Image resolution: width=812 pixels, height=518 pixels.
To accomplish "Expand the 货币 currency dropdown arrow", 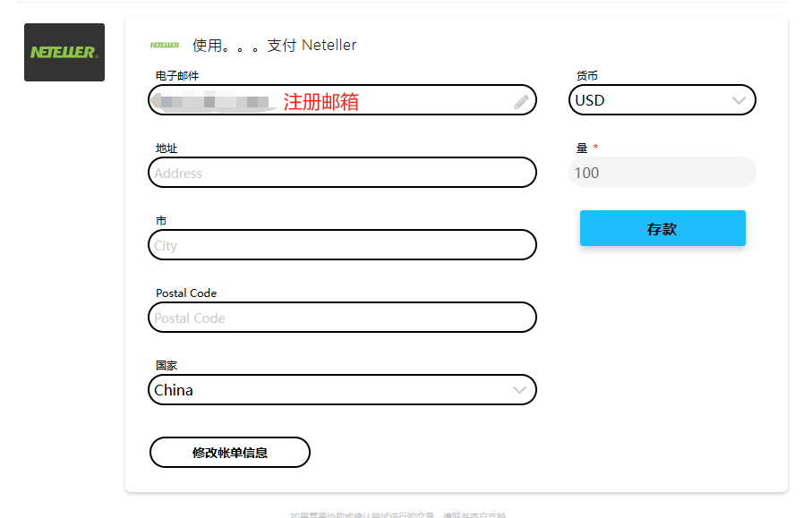I will (739, 100).
